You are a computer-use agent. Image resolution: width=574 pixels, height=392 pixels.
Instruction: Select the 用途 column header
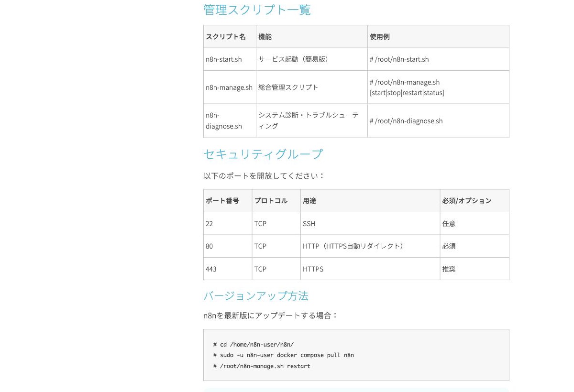(370, 201)
